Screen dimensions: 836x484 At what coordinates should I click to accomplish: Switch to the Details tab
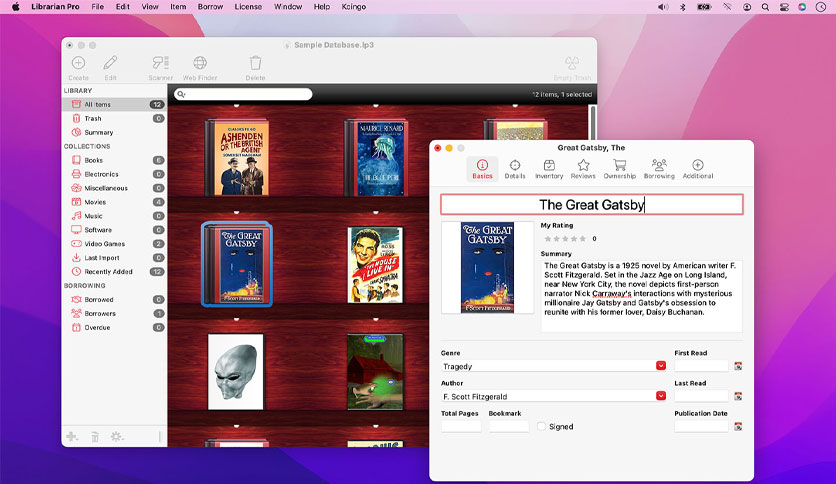pos(515,168)
